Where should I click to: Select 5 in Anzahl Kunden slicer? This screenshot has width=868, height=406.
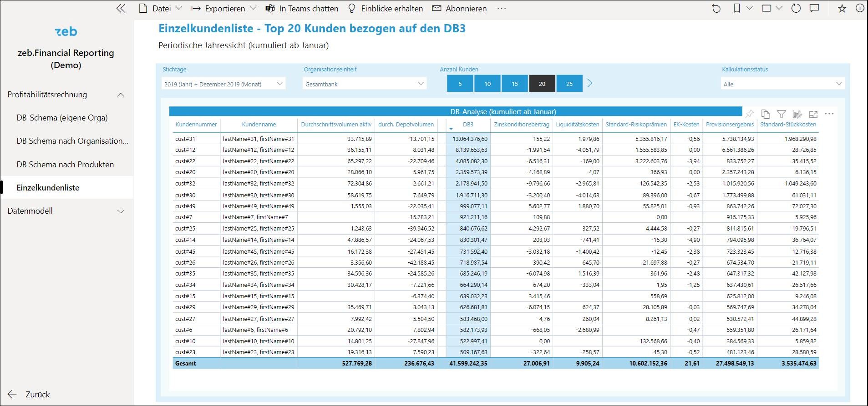pyautogui.click(x=460, y=84)
